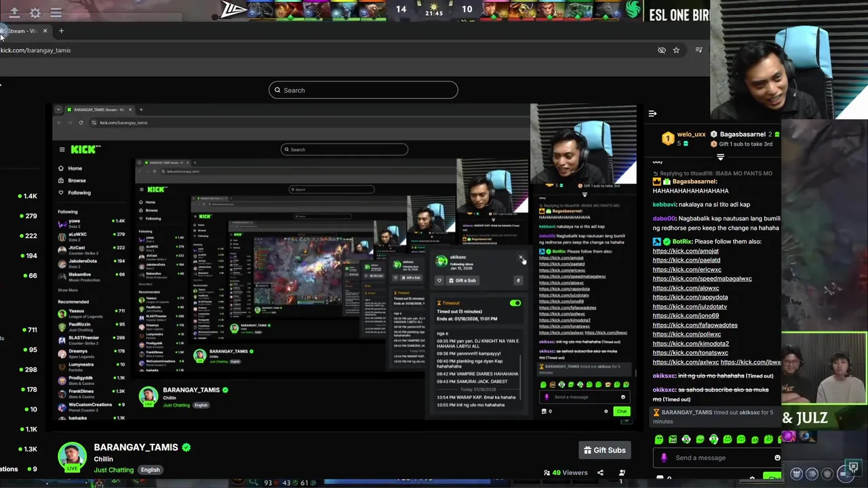
Task: Click the large BARANGAY_TAMIS live avatar
Action: coord(72,457)
